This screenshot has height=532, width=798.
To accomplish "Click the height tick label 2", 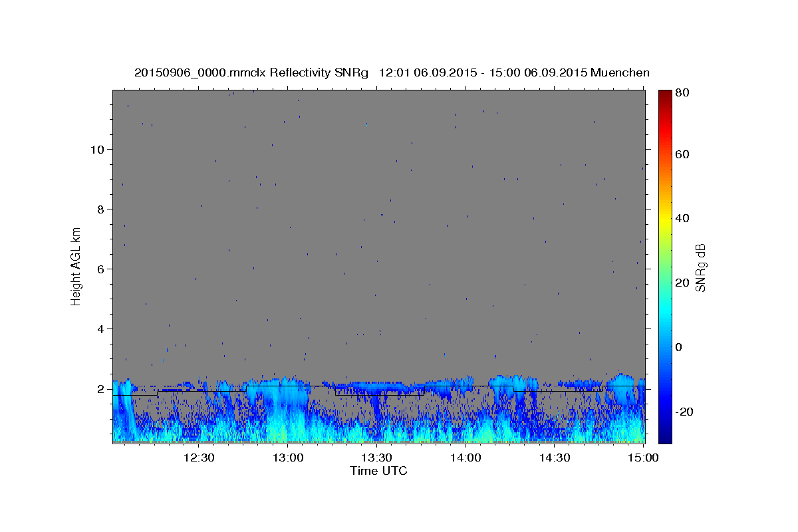I will [100, 388].
